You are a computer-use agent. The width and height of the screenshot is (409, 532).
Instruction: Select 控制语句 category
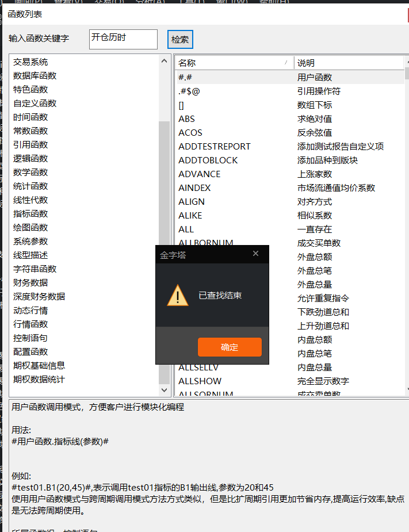coord(30,338)
